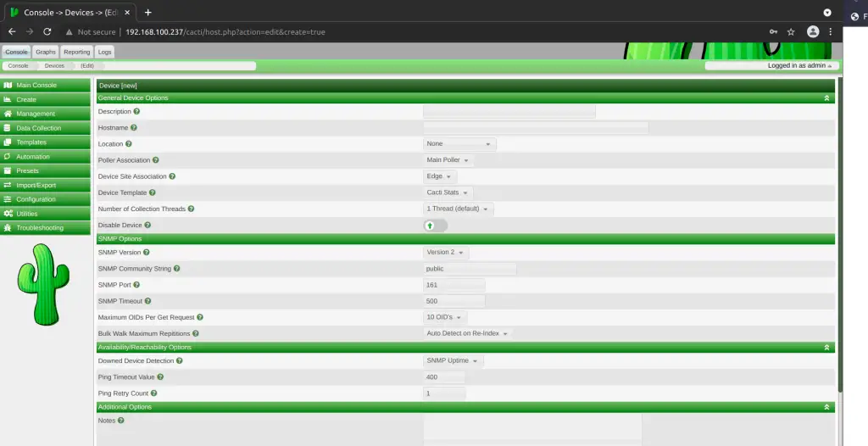Open the browser profile avatar icon
The height and width of the screenshot is (446, 868).
[x=813, y=31]
